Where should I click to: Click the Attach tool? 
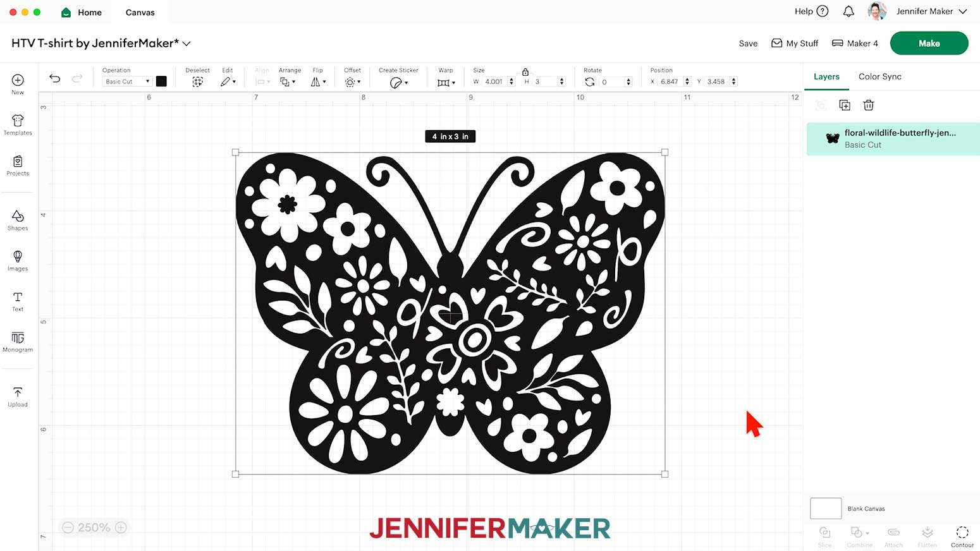(x=893, y=536)
